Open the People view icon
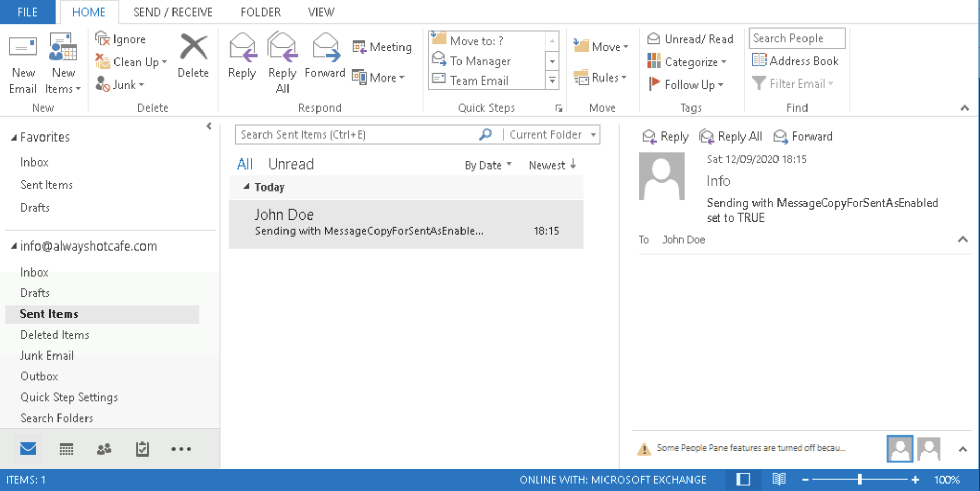980x491 pixels. coord(104,449)
